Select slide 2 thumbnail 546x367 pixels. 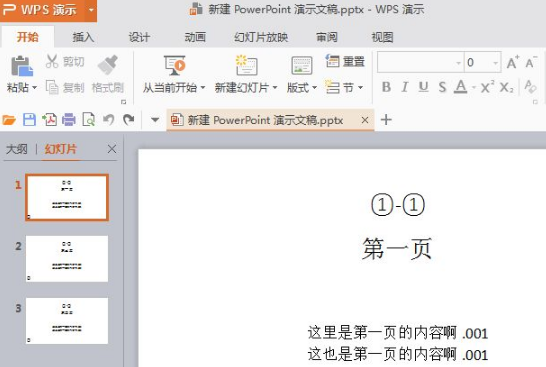67,259
